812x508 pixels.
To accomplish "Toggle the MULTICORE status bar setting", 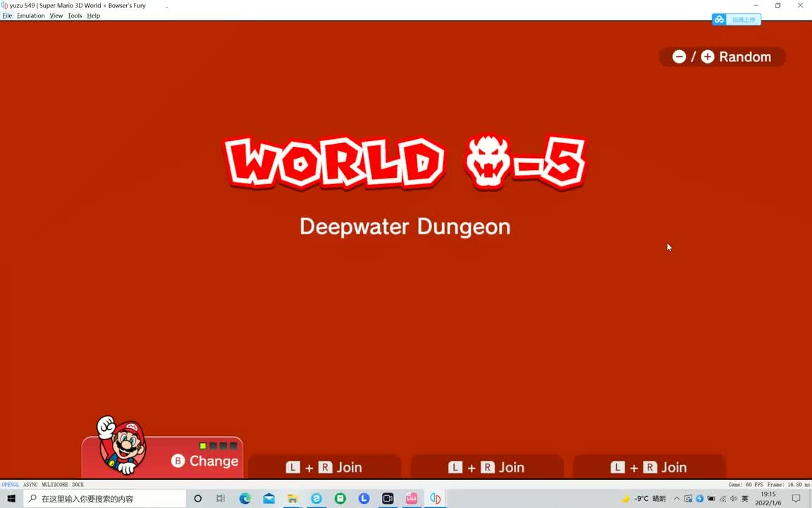I will (x=54, y=485).
